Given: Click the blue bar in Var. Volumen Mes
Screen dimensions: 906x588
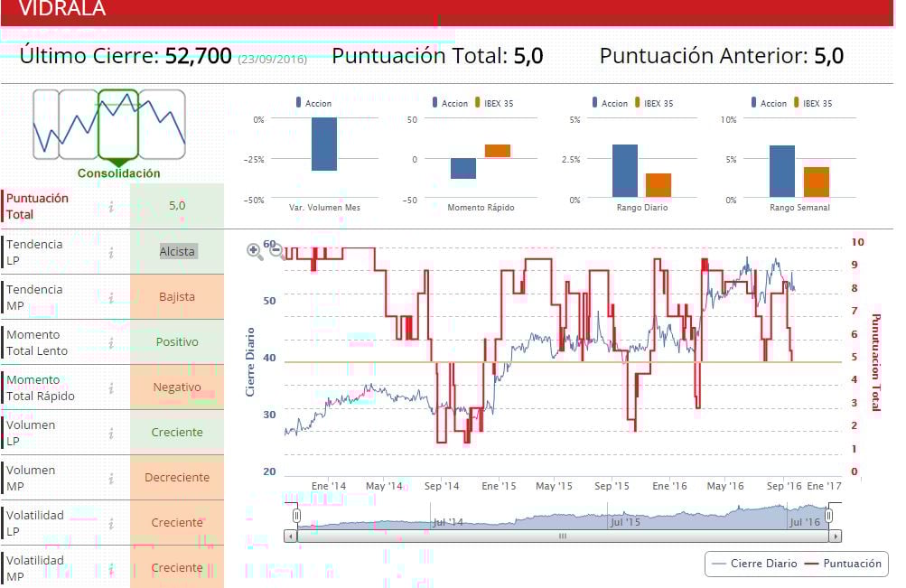Looking at the screenshot, I should pos(324,144).
